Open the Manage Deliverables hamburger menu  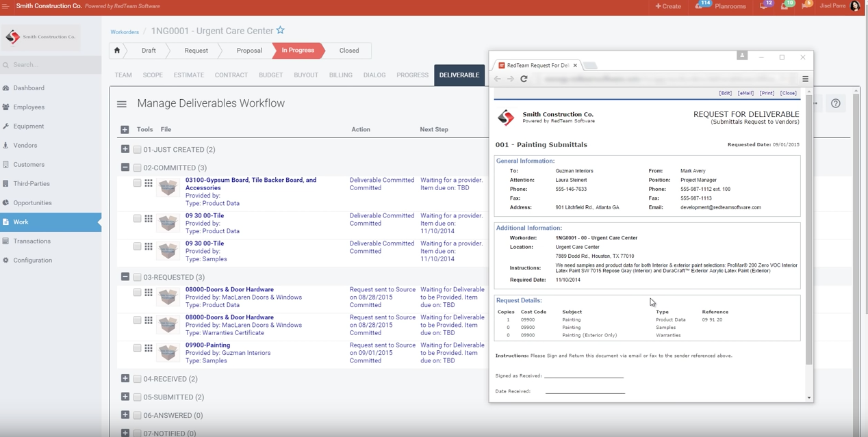[122, 104]
